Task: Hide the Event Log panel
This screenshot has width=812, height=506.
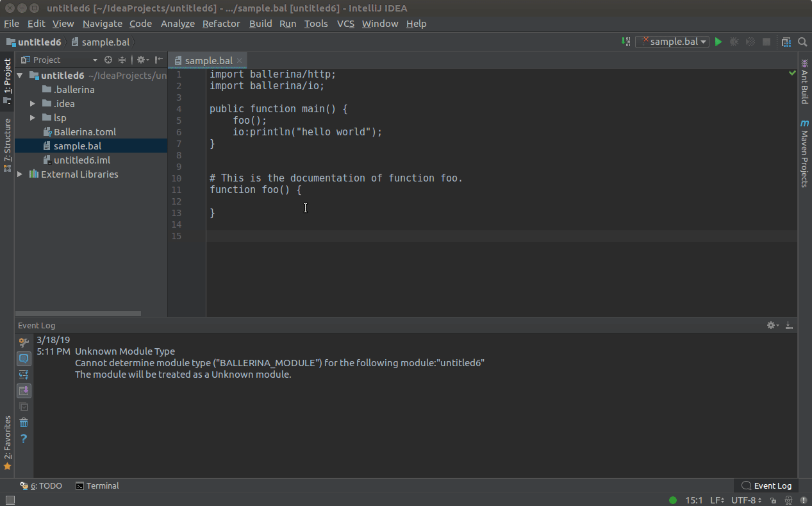Action: pyautogui.click(x=789, y=325)
